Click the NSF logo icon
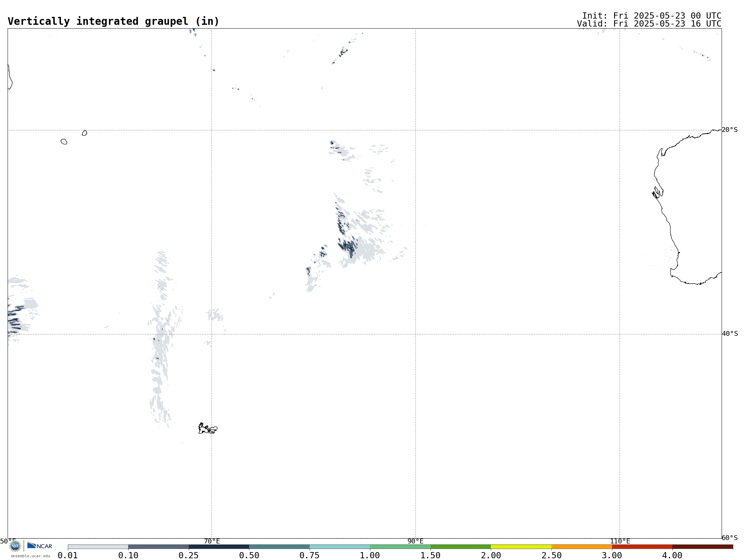The height and width of the screenshot is (560, 744). point(15,546)
